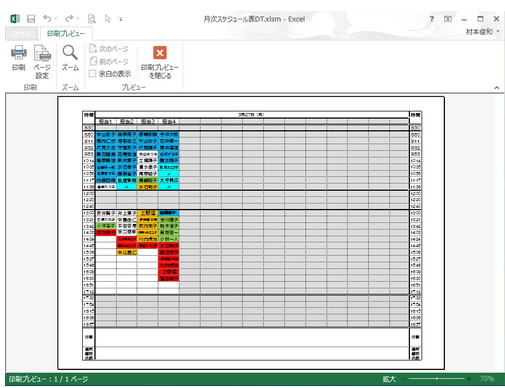Screen dimensions: 505x388
Task: Click the print preview quick access icon
Action: coord(92,19)
